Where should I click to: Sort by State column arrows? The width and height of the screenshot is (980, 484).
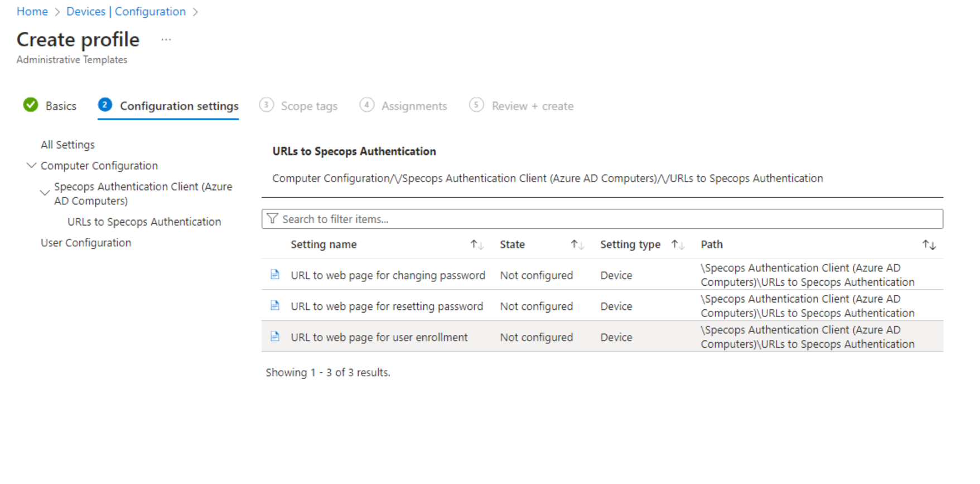coord(577,245)
